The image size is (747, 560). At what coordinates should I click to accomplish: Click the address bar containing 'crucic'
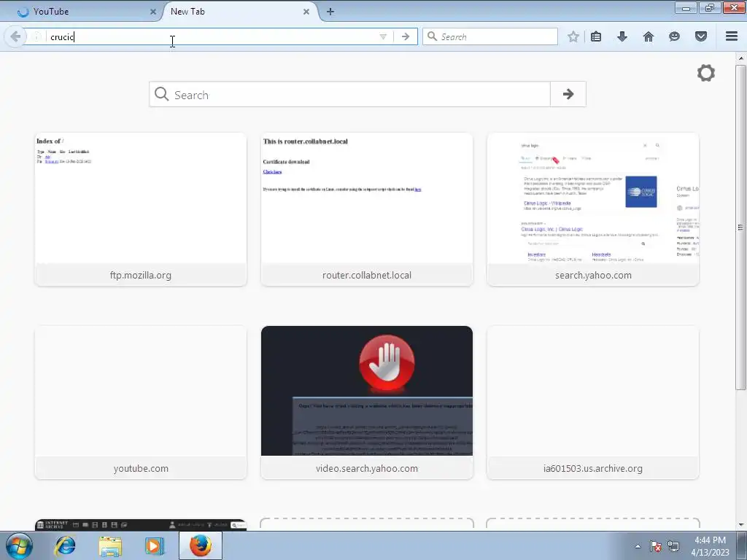click(209, 36)
